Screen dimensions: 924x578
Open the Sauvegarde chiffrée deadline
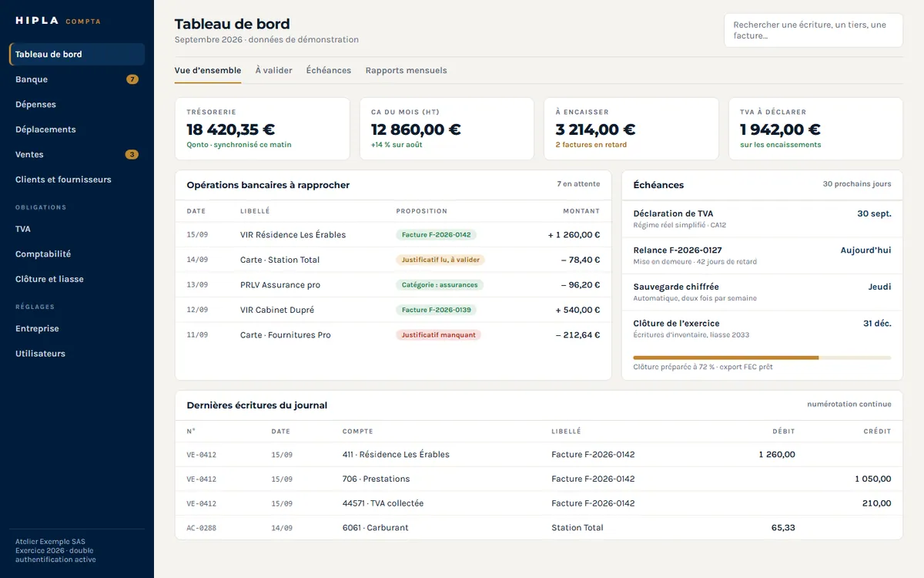pos(762,292)
